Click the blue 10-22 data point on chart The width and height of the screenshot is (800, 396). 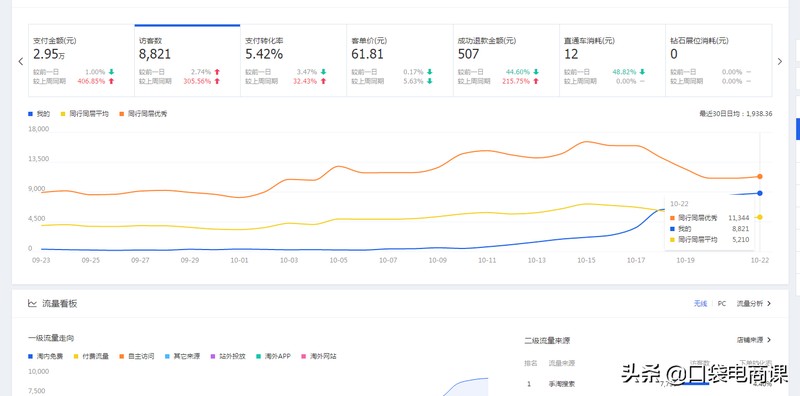point(760,193)
